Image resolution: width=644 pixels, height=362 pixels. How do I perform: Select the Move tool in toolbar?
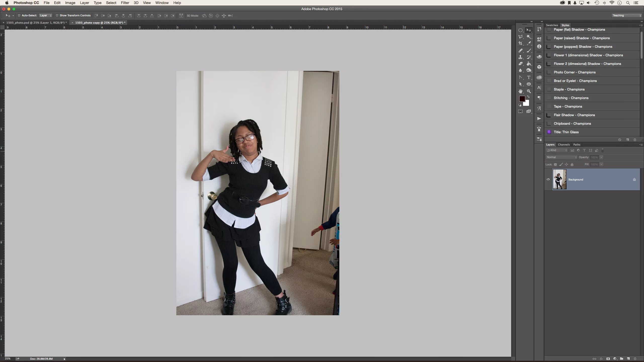click(x=529, y=30)
